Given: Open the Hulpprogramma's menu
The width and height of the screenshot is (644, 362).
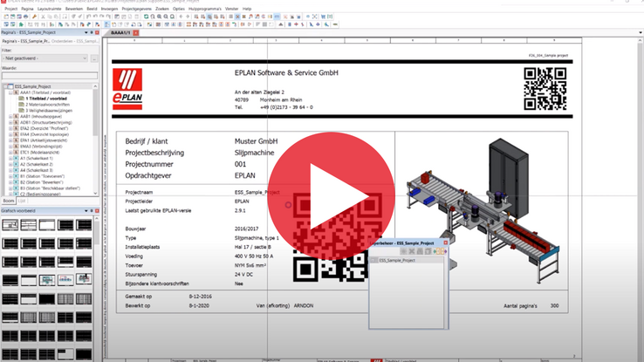Looking at the screenshot, I should point(205,9).
